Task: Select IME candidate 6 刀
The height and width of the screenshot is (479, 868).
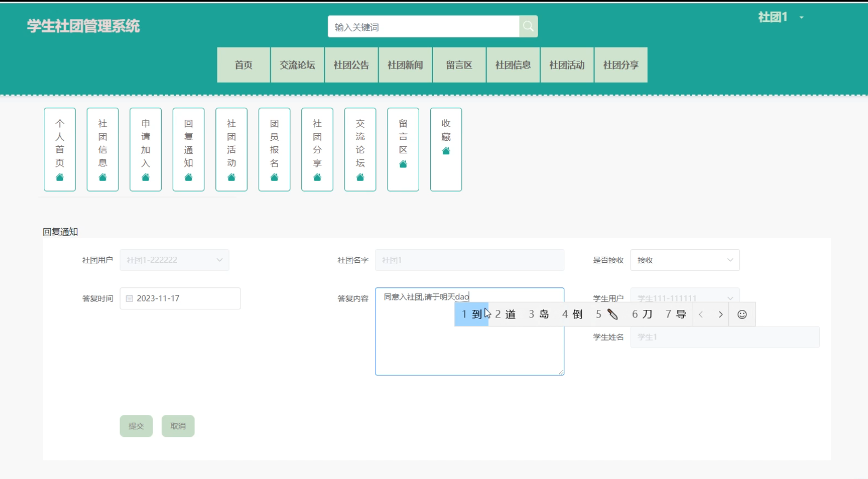Action: pos(642,314)
